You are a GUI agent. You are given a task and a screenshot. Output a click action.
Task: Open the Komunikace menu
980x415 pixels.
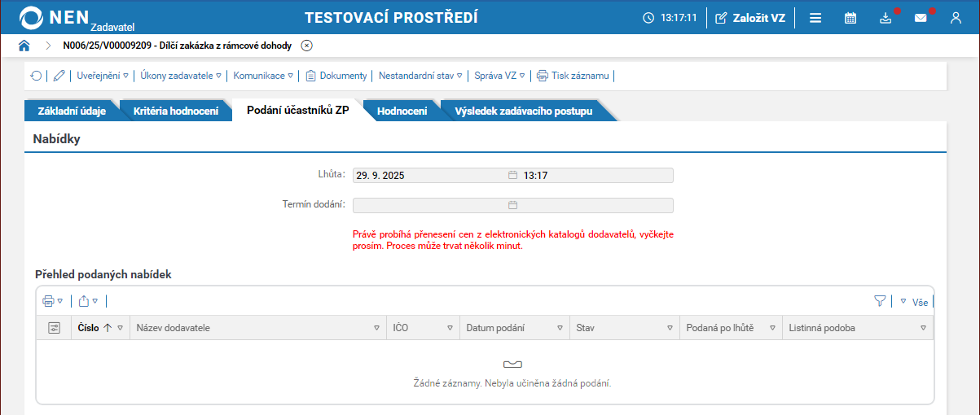263,76
